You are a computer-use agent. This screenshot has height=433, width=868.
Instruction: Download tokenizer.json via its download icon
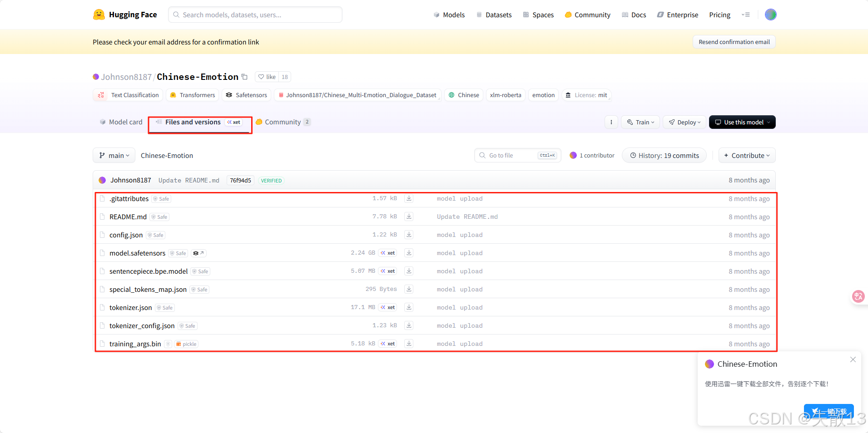coord(409,307)
